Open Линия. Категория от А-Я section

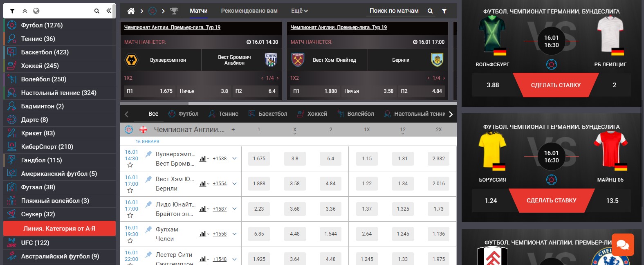tap(59, 229)
